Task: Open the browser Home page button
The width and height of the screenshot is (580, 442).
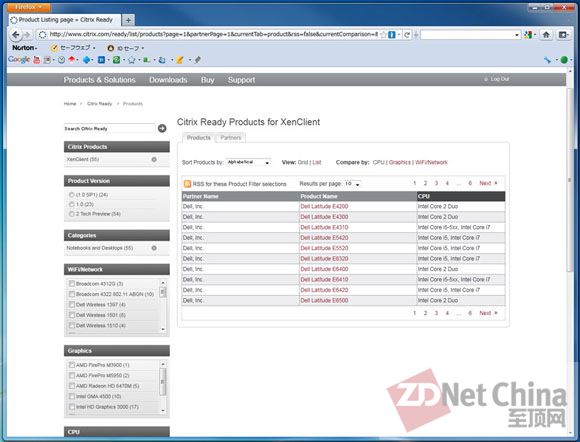Action: [x=546, y=35]
